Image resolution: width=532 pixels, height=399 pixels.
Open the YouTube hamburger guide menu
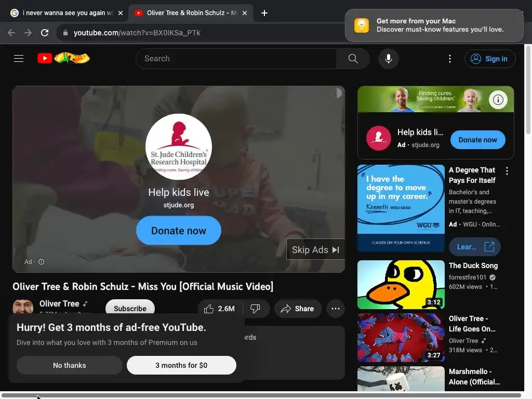(19, 58)
